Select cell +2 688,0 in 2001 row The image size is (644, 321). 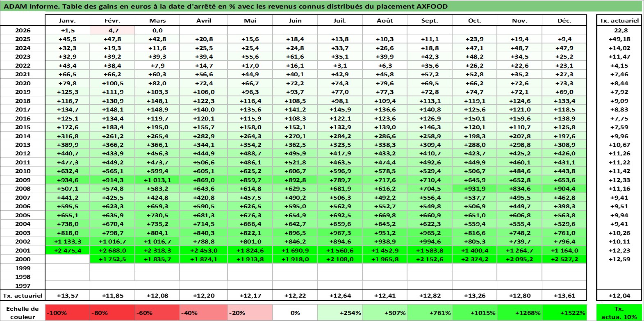[112, 250]
